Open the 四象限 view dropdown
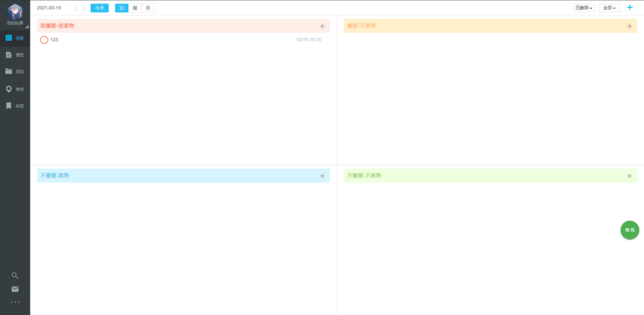The image size is (644, 315). (x=584, y=8)
